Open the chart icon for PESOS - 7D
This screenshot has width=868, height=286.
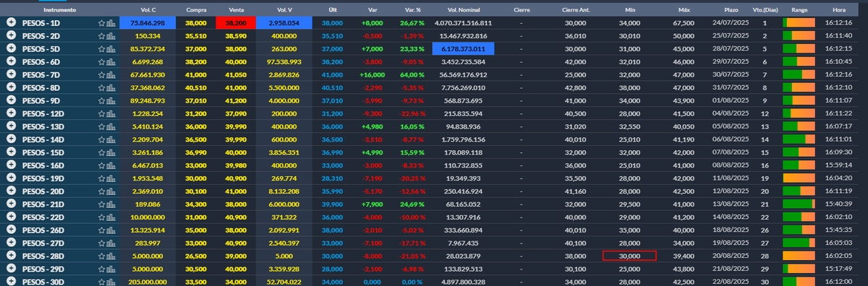coord(111,74)
